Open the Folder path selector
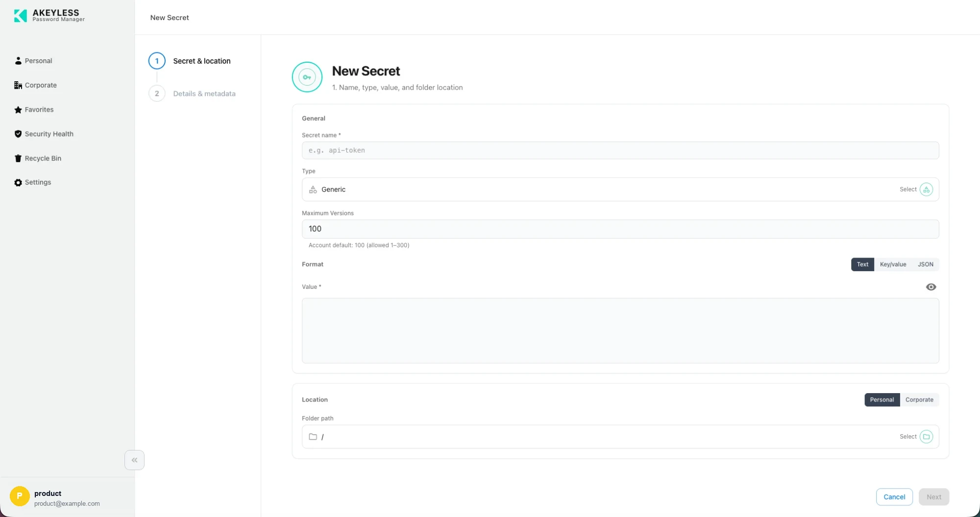Viewport: 980px width, 517px height. [620, 437]
